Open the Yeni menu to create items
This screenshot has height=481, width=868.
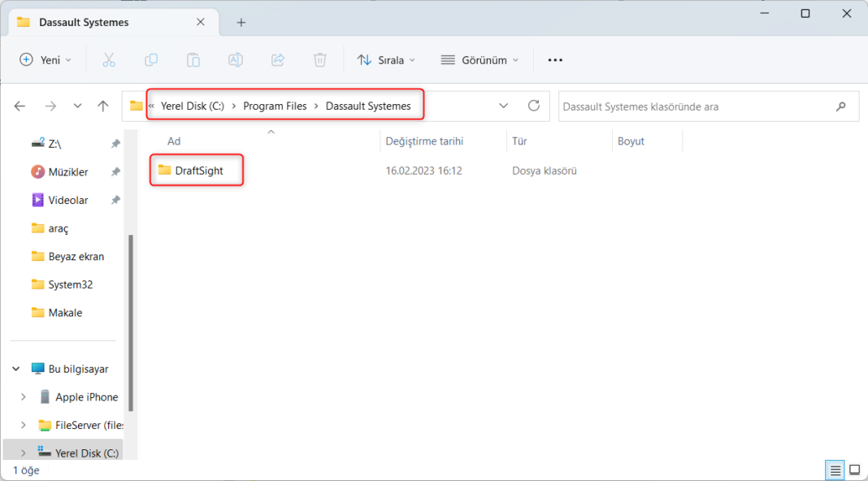45,59
